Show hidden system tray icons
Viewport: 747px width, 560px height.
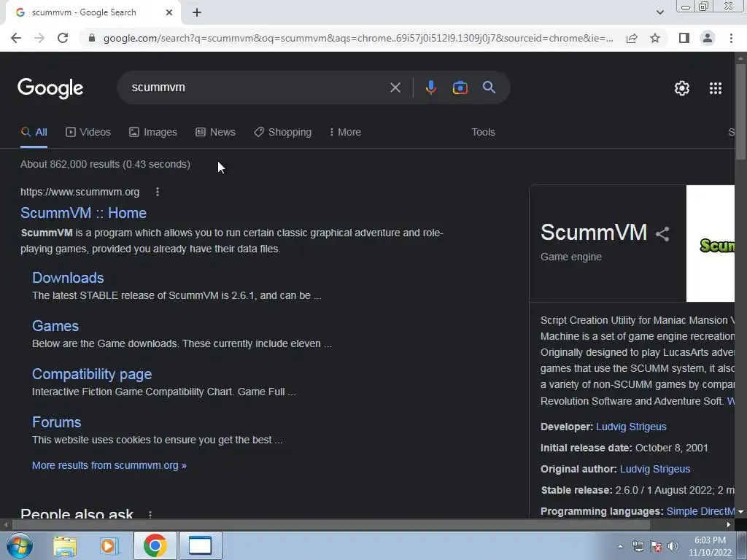click(x=620, y=546)
